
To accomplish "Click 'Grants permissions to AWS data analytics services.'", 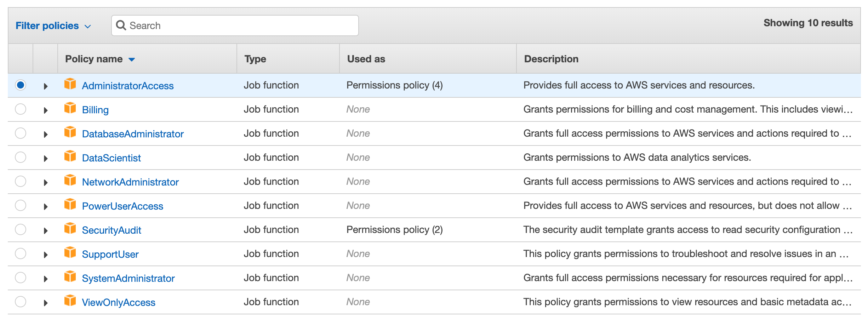I will tap(637, 157).
